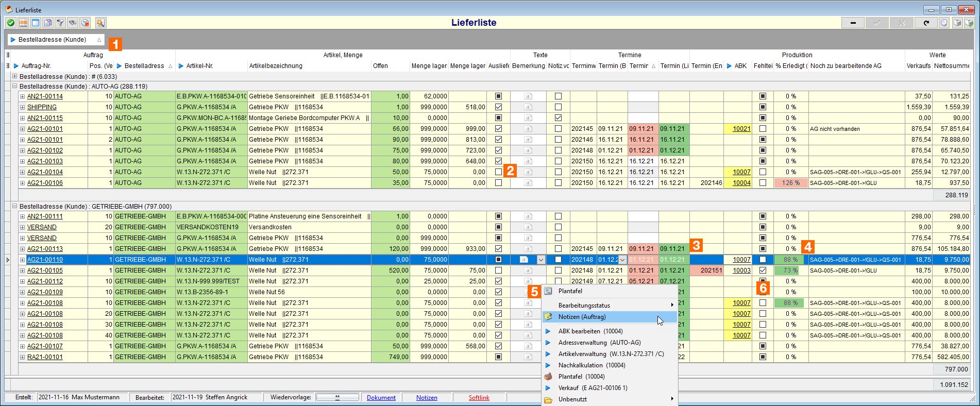Click the clock icon in top-right toolbar
The image size is (980, 406).
(944, 23)
